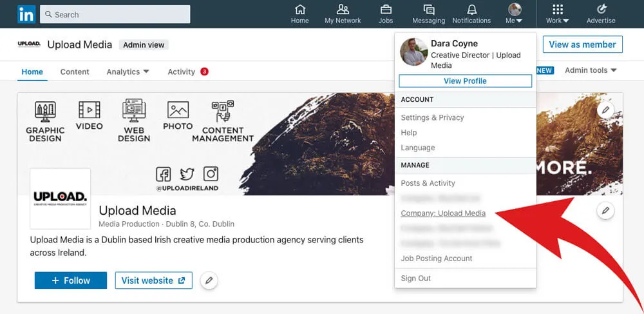The width and height of the screenshot is (644, 314).
Task: Select Language in the account menu
Action: (x=418, y=148)
